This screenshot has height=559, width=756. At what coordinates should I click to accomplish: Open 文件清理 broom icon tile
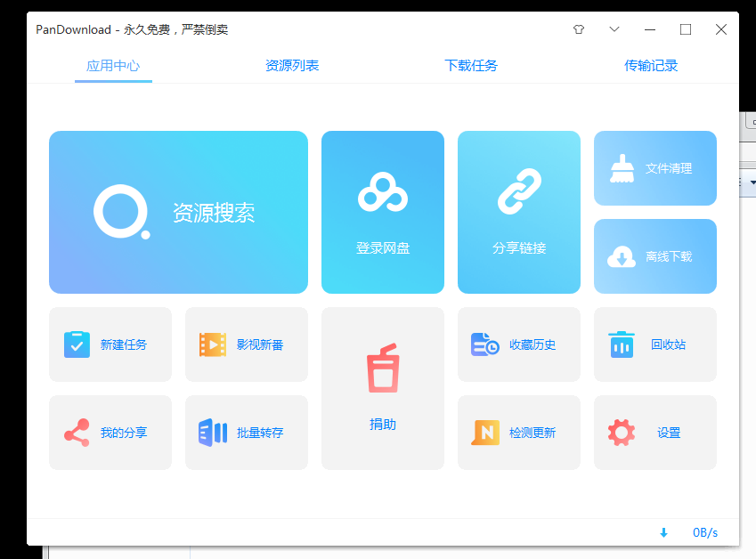(x=622, y=168)
